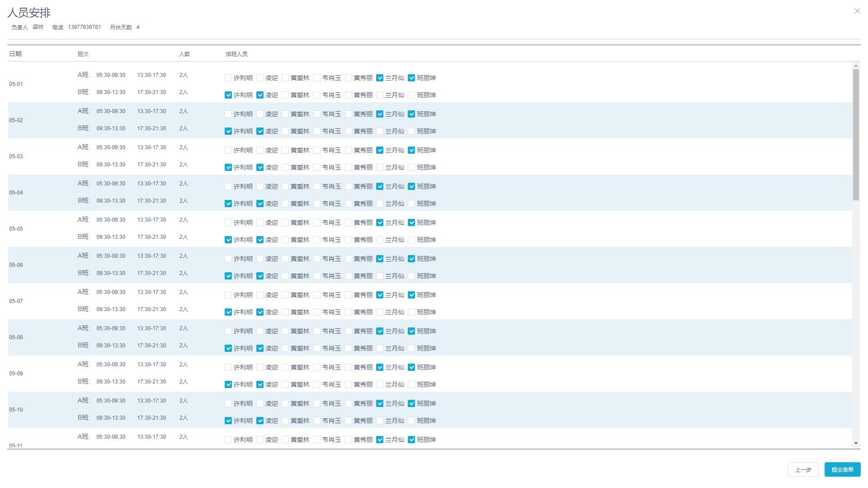
Task: Click the scrollbar up arrow
Action: 855,66
